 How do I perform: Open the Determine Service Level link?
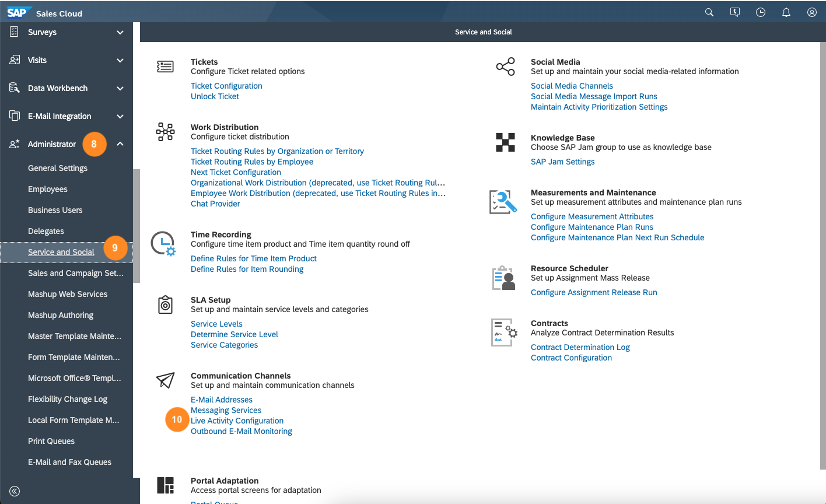[235, 334]
